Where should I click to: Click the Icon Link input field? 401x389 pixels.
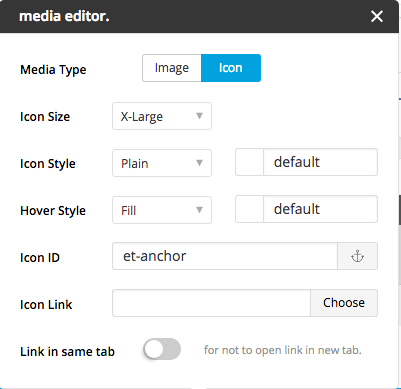coord(211,303)
